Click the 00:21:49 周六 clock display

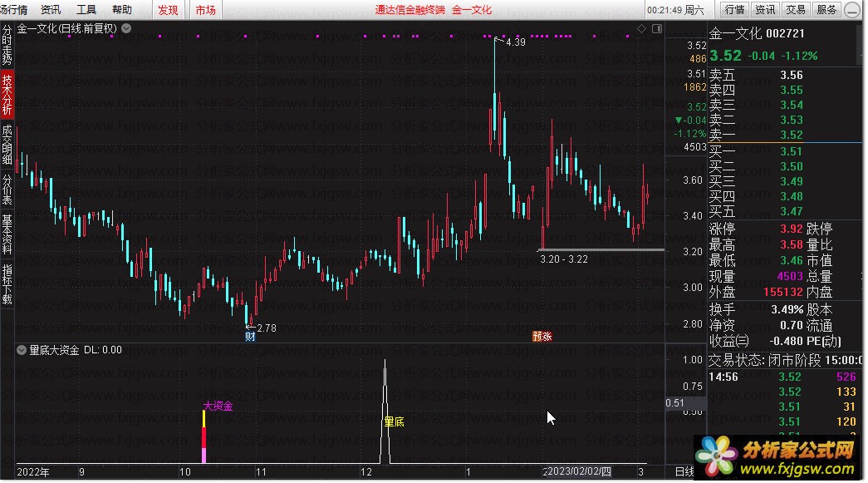pyautogui.click(x=675, y=10)
